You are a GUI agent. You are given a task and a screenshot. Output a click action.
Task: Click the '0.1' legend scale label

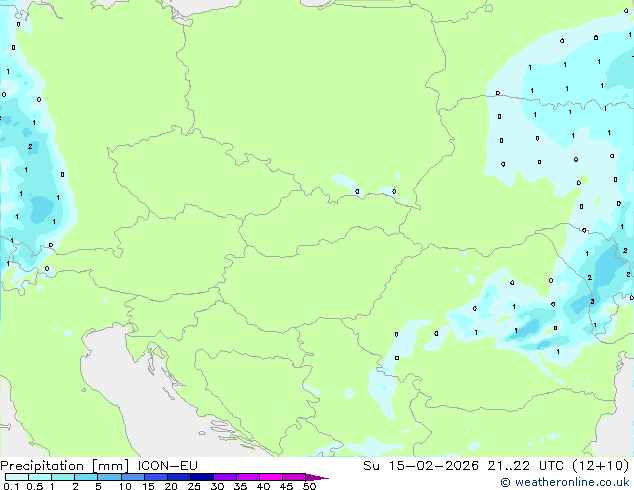12,486
